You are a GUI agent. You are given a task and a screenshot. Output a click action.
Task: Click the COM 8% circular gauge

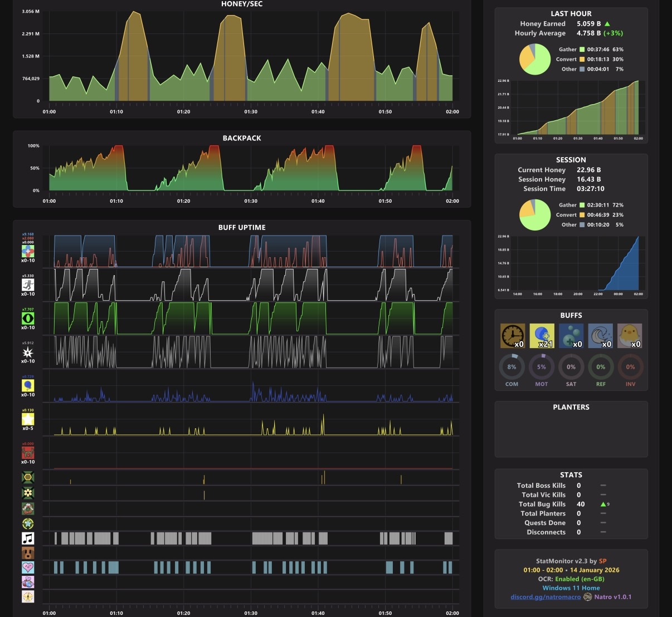[512, 367]
